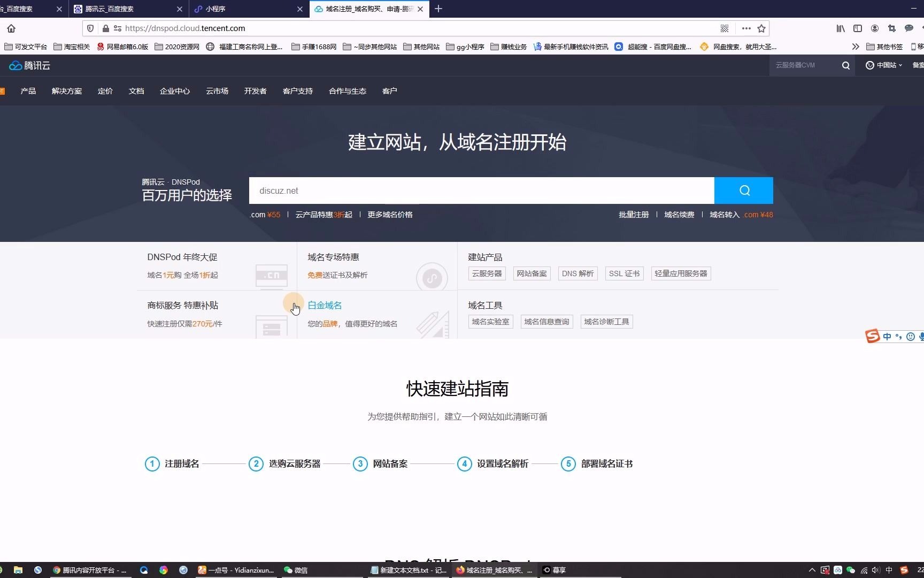
Task: Open the 产品 nav menu
Action: 28,91
